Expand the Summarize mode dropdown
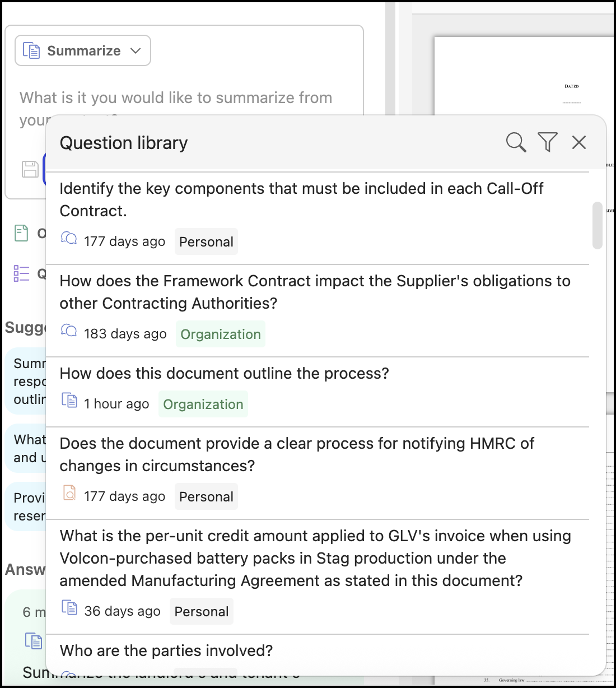 click(x=83, y=50)
